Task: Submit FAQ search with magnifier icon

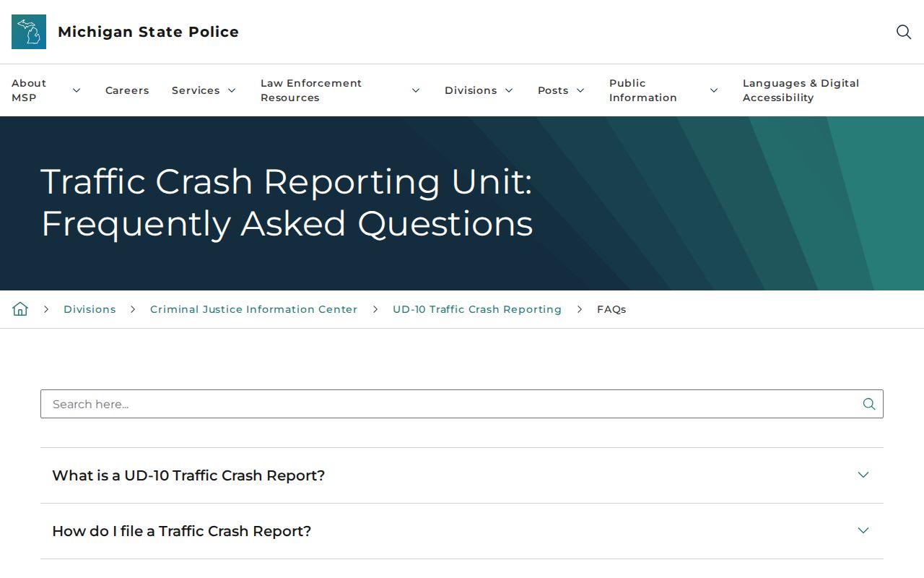Action: pyautogui.click(x=869, y=404)
